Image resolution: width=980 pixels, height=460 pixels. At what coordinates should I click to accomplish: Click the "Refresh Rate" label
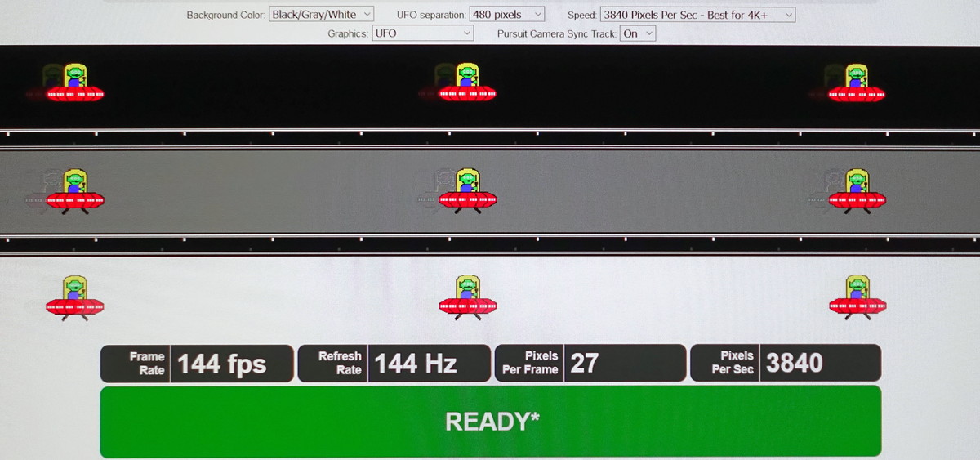340,364
